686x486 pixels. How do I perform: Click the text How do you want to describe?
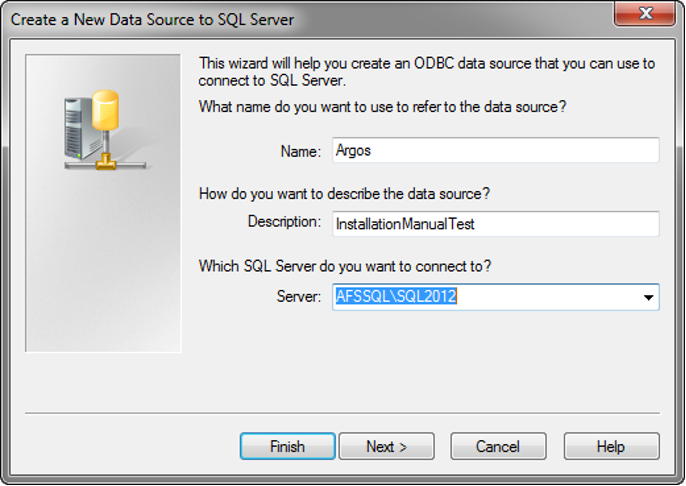(x=344, y=193)
